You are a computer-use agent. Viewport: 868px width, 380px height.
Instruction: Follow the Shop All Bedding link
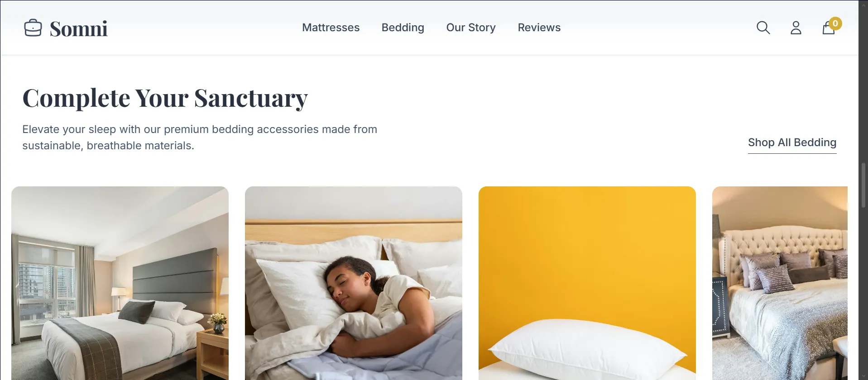(792, 142)
